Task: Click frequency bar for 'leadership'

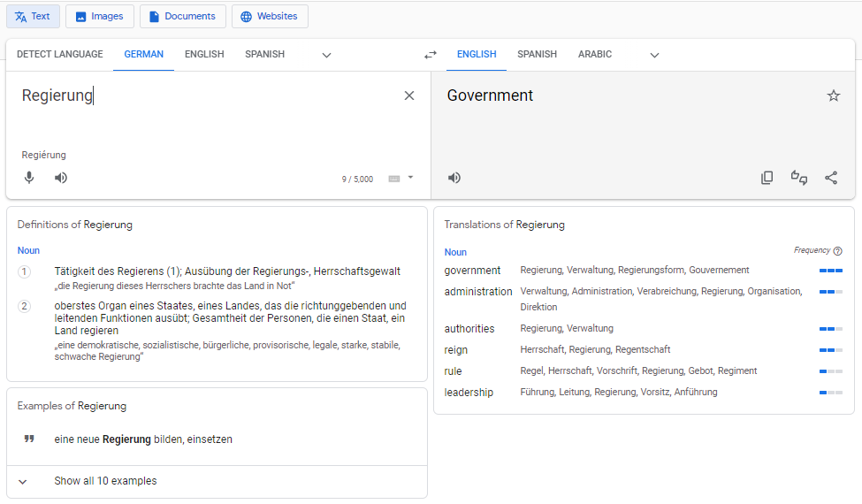Action: [831, 393]
